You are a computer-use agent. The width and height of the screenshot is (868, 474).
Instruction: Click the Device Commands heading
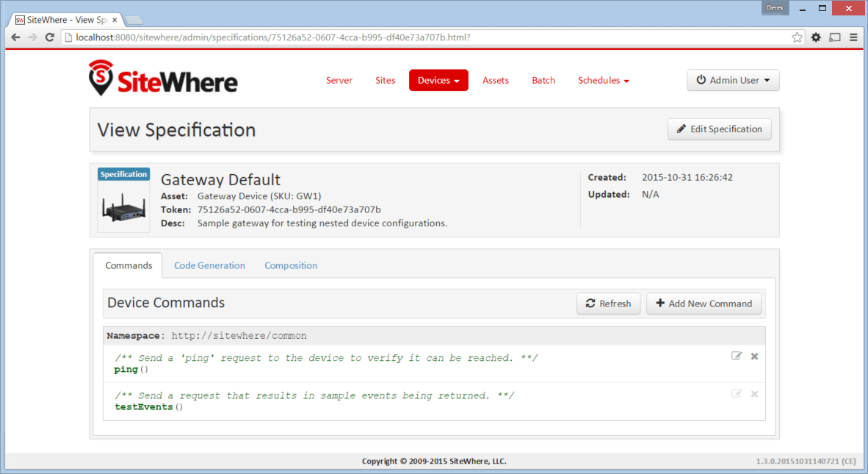pos(166,302)
